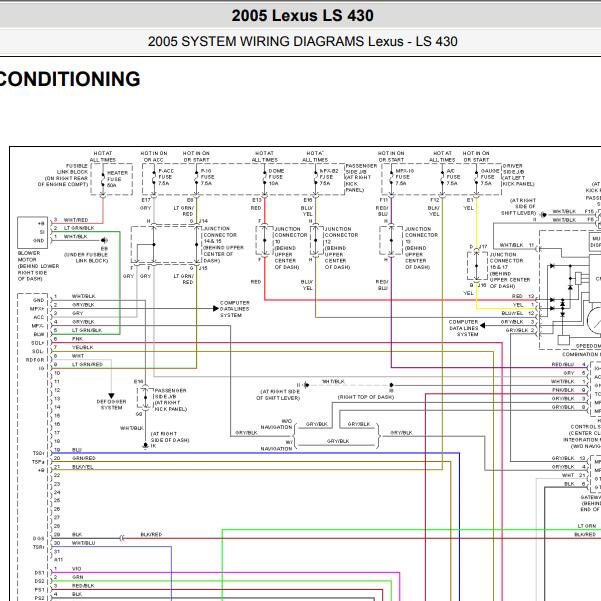The width and height of the screenshot is (601, 601).
Task: Click the TSR+ terminal label
Action: click(39, 547)
